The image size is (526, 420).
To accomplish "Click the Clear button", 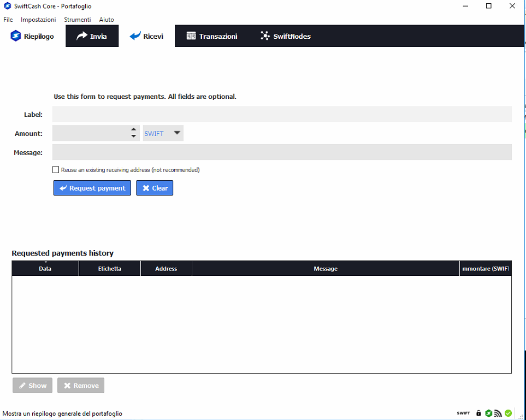I will [155, 188].
